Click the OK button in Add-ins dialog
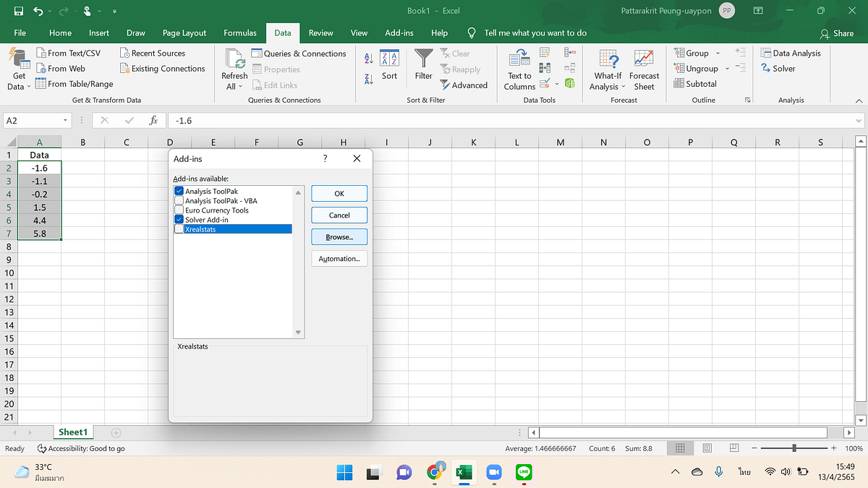 coord(339,193)
